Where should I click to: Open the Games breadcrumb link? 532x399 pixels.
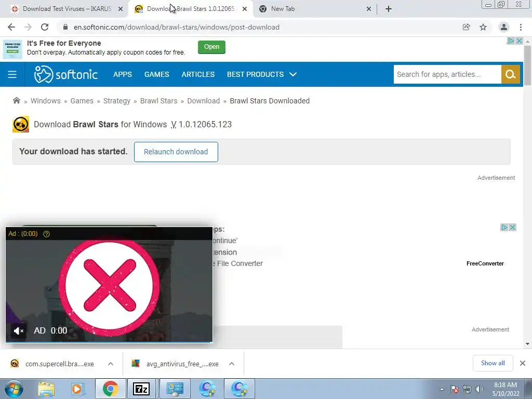[82, 101]
